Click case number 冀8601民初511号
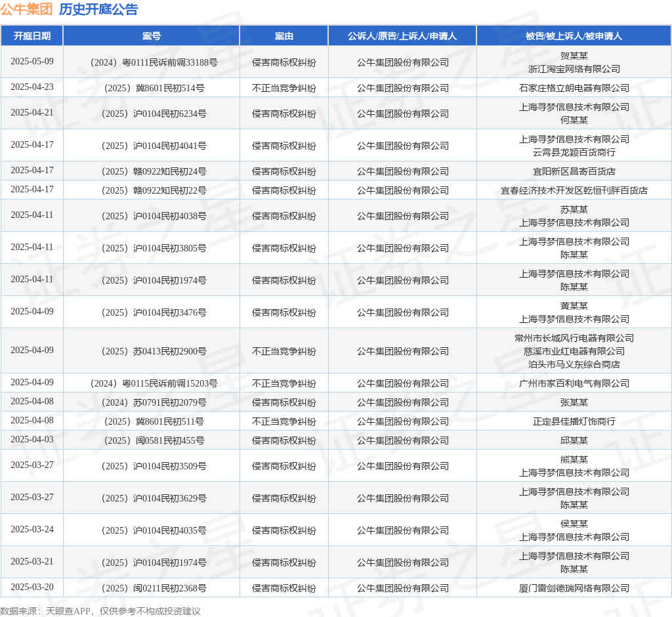The image size is (672, 617). (x=154, y=421)
